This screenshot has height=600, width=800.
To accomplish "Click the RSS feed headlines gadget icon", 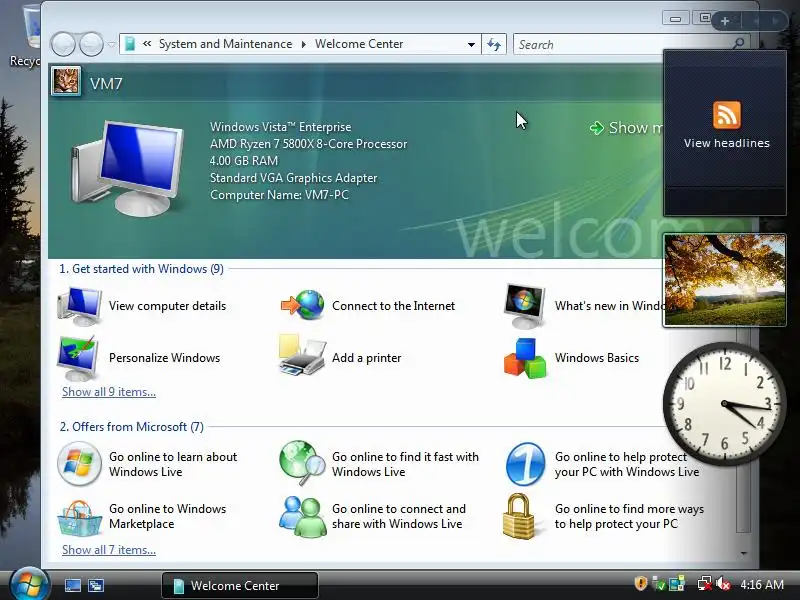I will coord(727,115).
